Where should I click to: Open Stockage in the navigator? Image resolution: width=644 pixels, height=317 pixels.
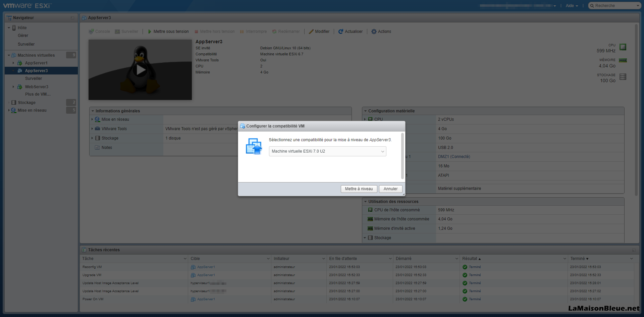coord(26,103)
